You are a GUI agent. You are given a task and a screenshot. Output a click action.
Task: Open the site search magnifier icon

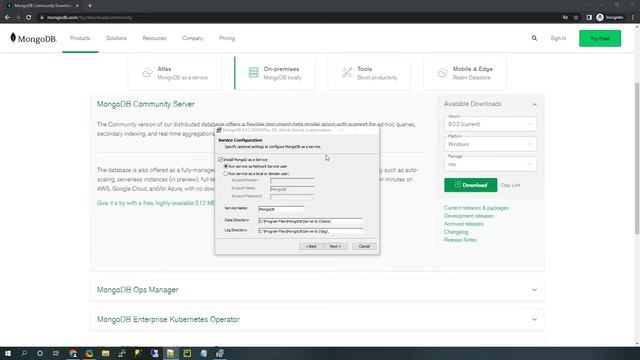(x=534, y=38)
